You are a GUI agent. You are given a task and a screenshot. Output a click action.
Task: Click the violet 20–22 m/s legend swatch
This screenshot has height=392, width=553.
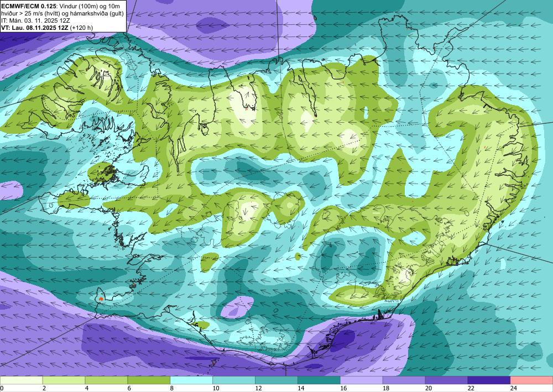[x=446, y=380]
